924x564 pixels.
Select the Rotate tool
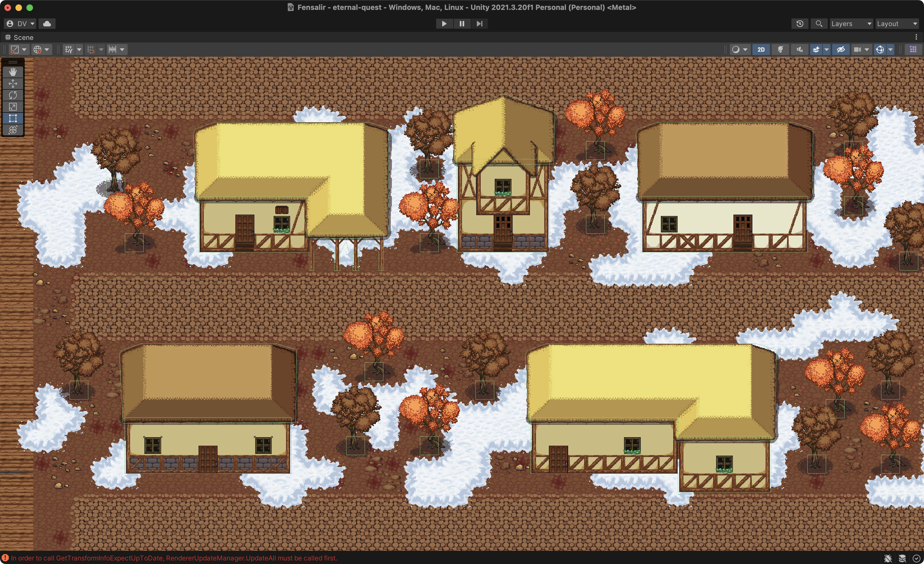13,95
